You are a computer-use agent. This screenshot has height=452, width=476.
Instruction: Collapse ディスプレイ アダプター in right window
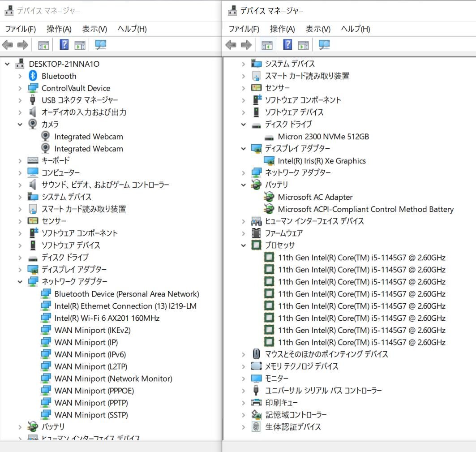coord(244,149)
